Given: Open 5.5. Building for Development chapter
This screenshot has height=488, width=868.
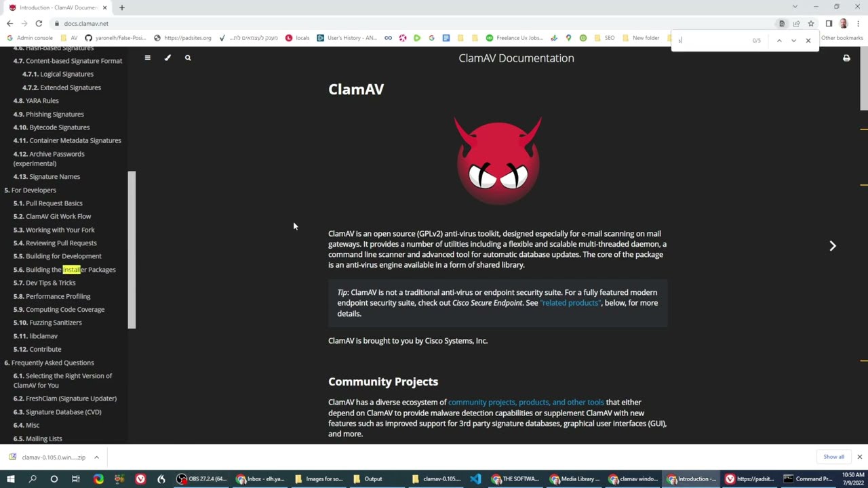Looking at the screenshot, I should point(58,256).
